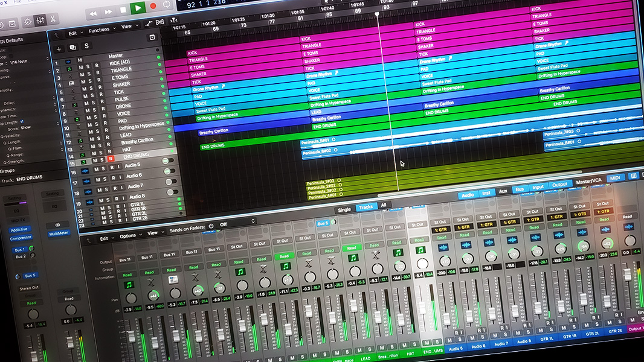Switch mixer to Tracks view
Viewport: 644px width, 362px height.
pos(365,208)
